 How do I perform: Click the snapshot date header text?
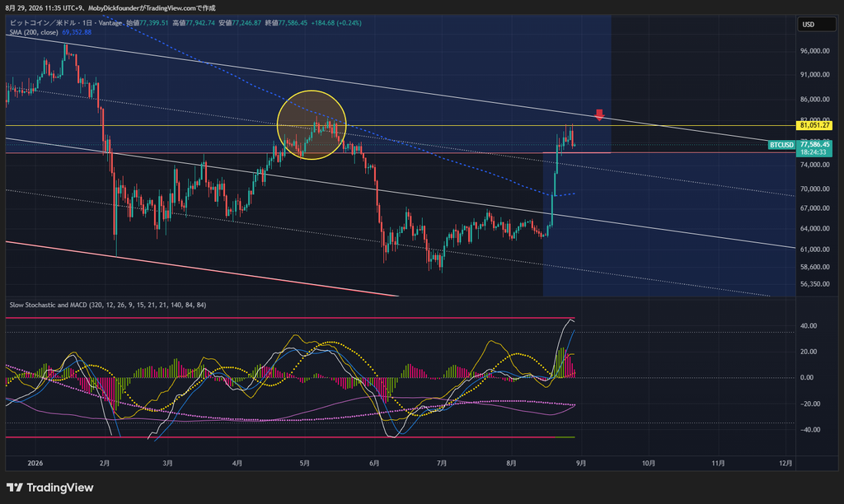tap(110, 7)
